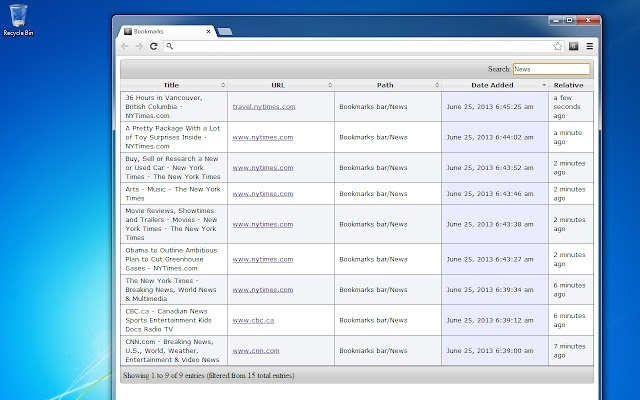The width and height of the screenshot is (640, 400).
Task: Click the browser back arrow
Action: tap(125, 46)
